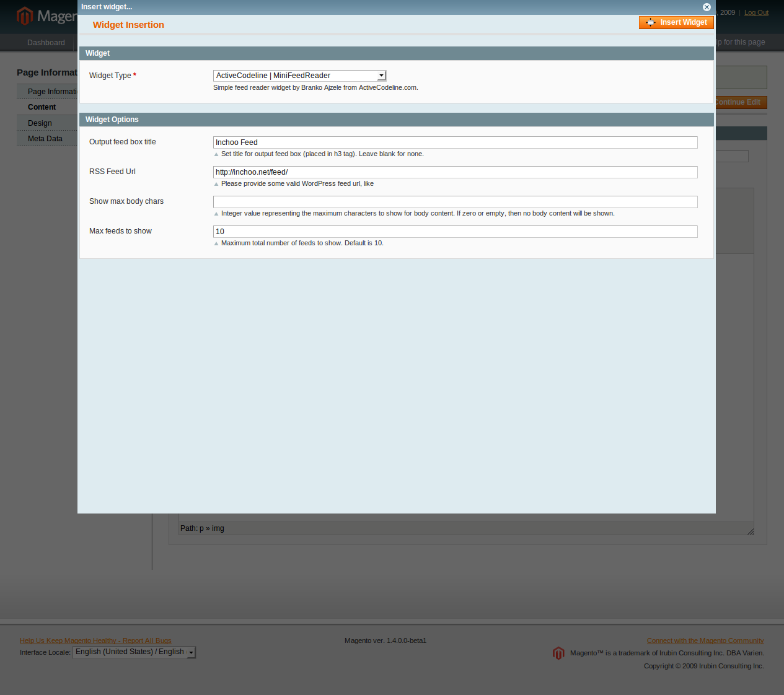Image resolution: width=784 pixels, height=695 pixels.
Task: Open the Interface Locale dropdown
Action: (x=134, y=652)
